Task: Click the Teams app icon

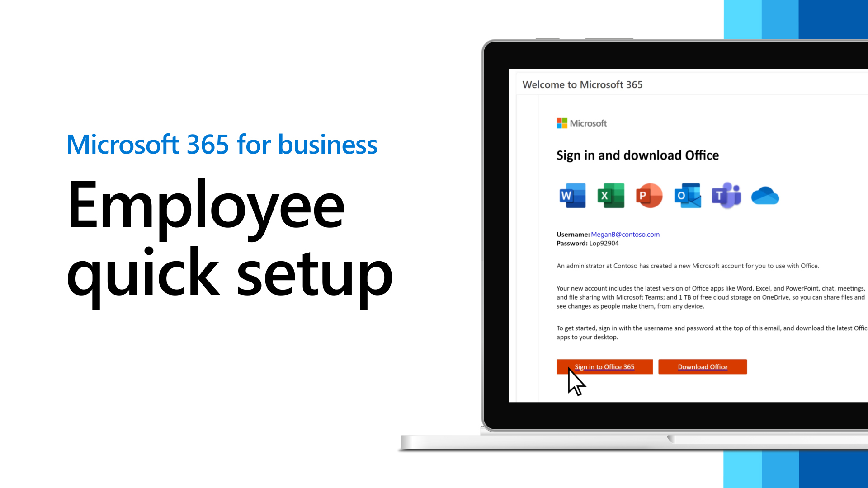Action: point(726,196)
